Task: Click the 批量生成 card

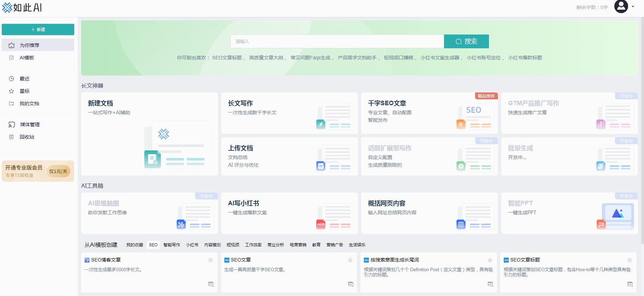Action: (569, 156)
